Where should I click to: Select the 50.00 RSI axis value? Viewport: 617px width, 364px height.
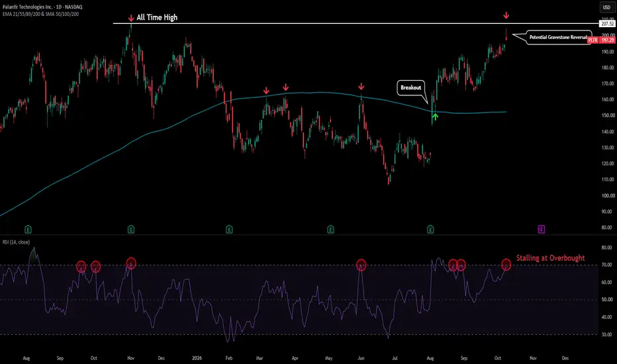607,299
